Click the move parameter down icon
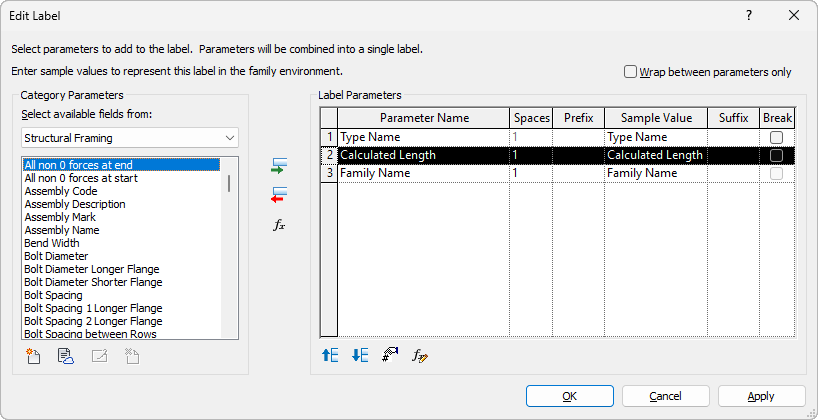This screenshot has width=818, height=420. pos(360,355)
